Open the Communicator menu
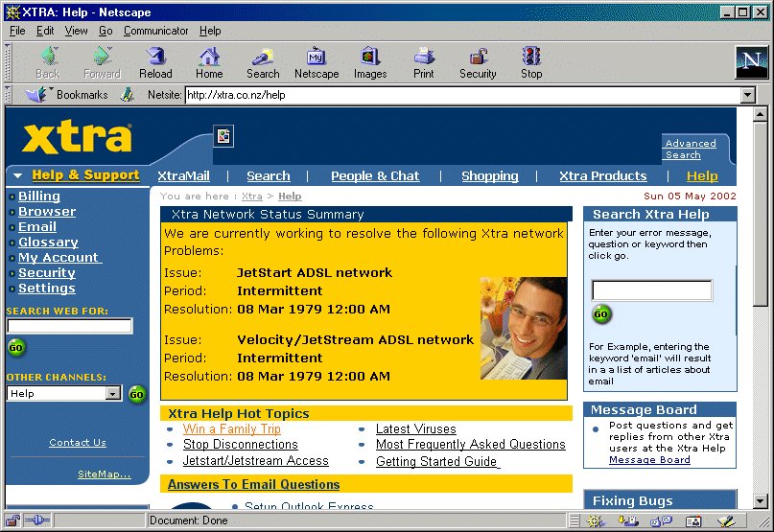 (x=155, y=31)
